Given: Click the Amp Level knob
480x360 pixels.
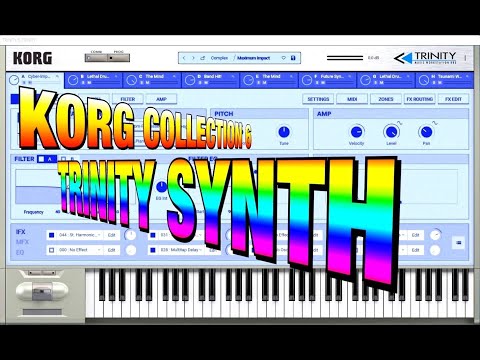Looking at the screenshot, I should pos(391,132).
